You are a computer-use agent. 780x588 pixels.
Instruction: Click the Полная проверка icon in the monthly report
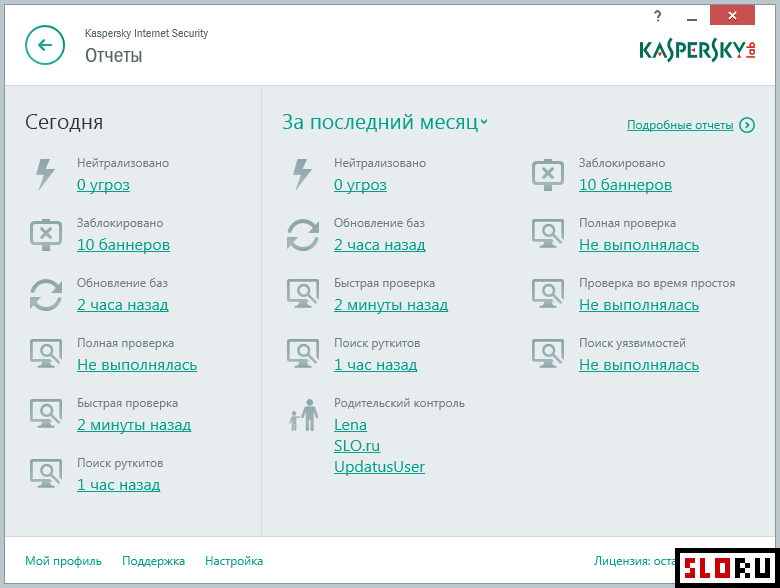(x=548, y=234)
